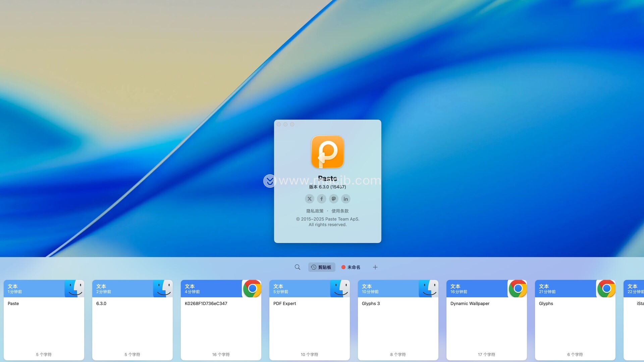The image size is (644, 362).
Task: Click the Chrome icon on K0268F1D736eC347 card
Action: [252, 289]
